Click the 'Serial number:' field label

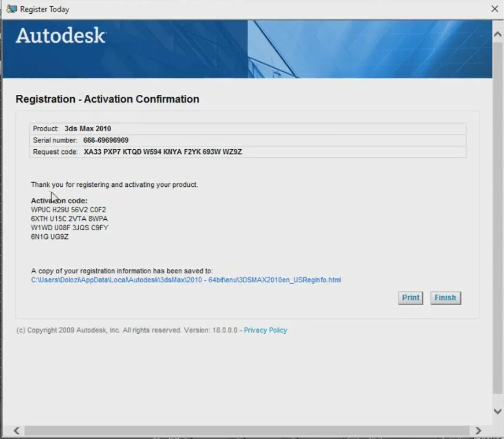[55, 140]
